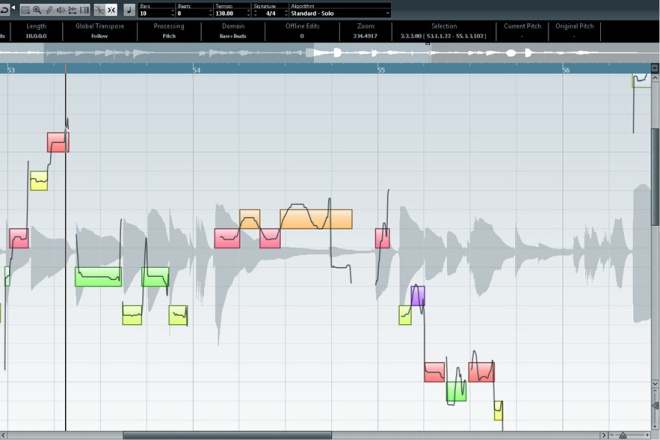Click the small left arrow beside undo
The height and width of the screenshot is (440, 660).
(13, 8)
